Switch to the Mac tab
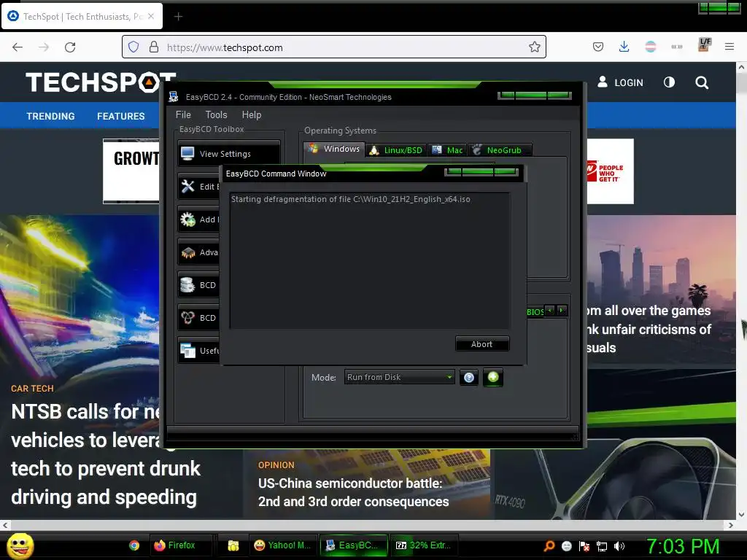The image size is (747, 560). click(447, 150)
